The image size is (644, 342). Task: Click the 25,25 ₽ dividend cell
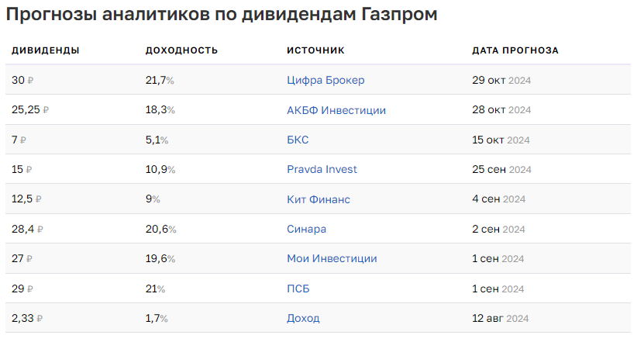pyautogui.click(x=30, y=110)
